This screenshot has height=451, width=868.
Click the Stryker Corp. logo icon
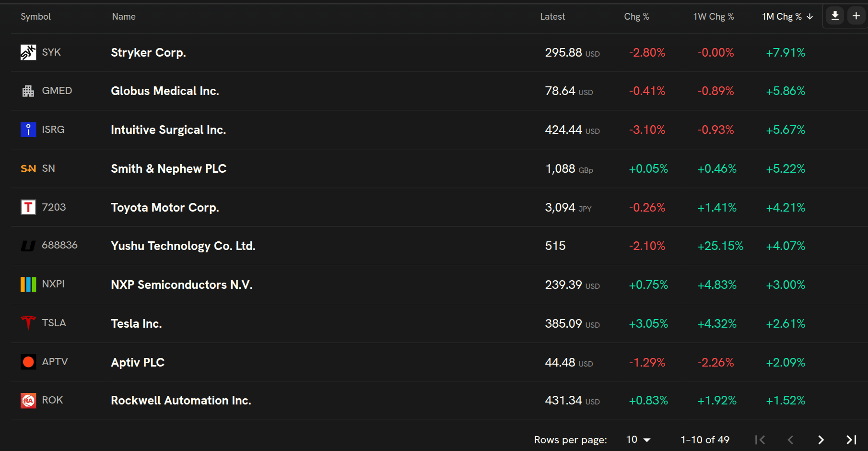28,52
